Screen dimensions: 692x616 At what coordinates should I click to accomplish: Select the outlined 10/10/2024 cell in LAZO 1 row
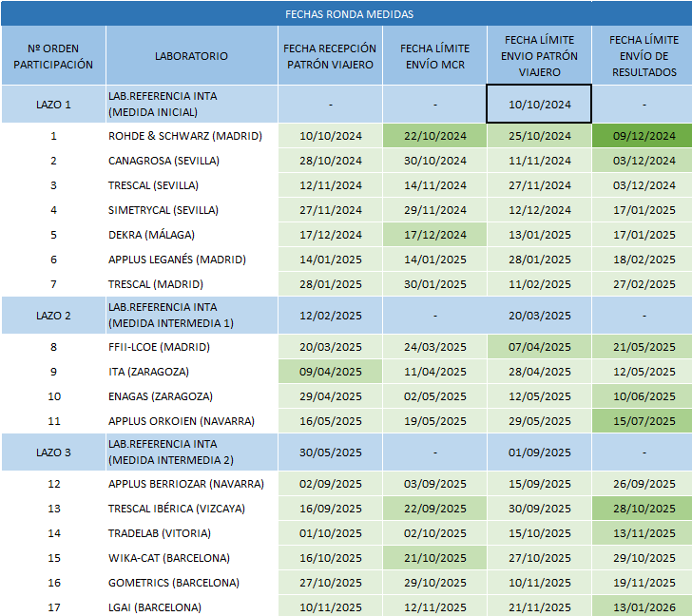539,104
